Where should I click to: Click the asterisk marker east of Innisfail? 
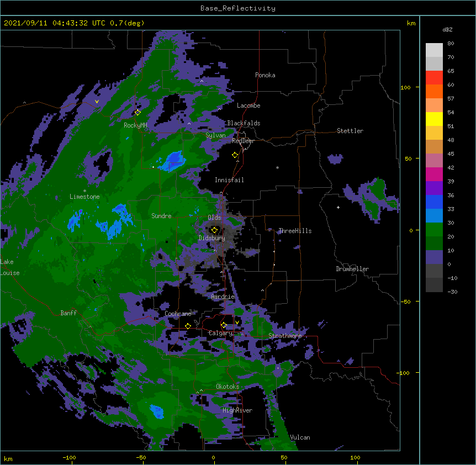pyautogui.click(x=277, y=167)
